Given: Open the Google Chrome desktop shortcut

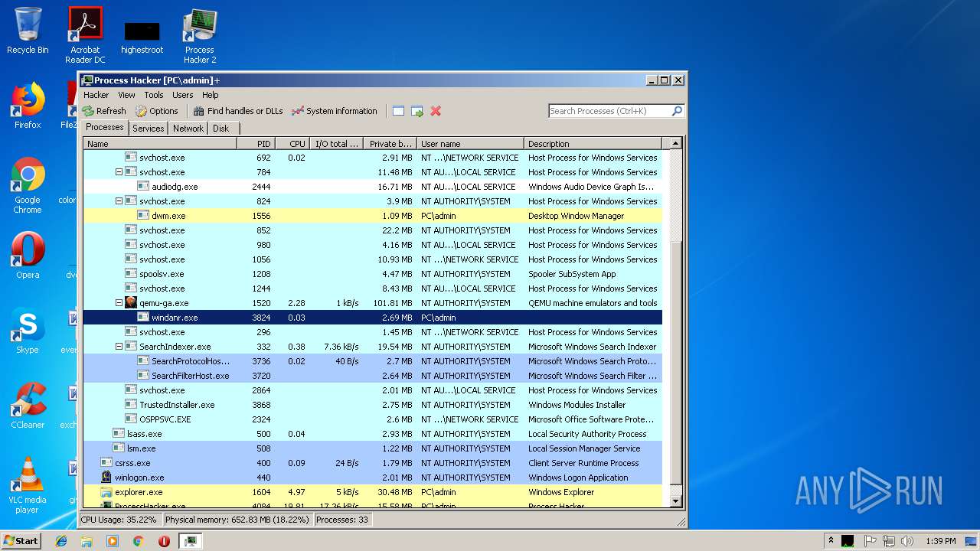Looking at the screenshot, I should pos(28,185).
